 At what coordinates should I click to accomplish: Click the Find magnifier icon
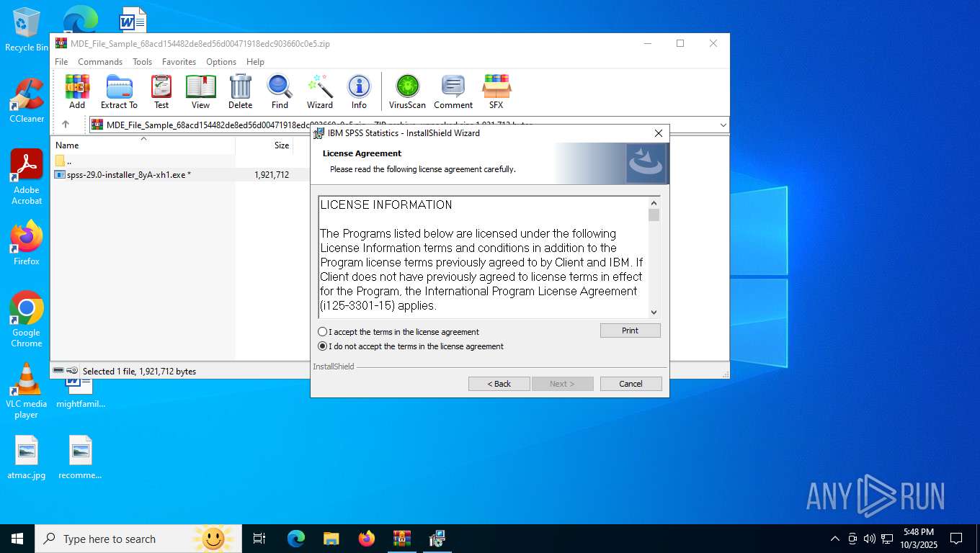coord(280,91)
